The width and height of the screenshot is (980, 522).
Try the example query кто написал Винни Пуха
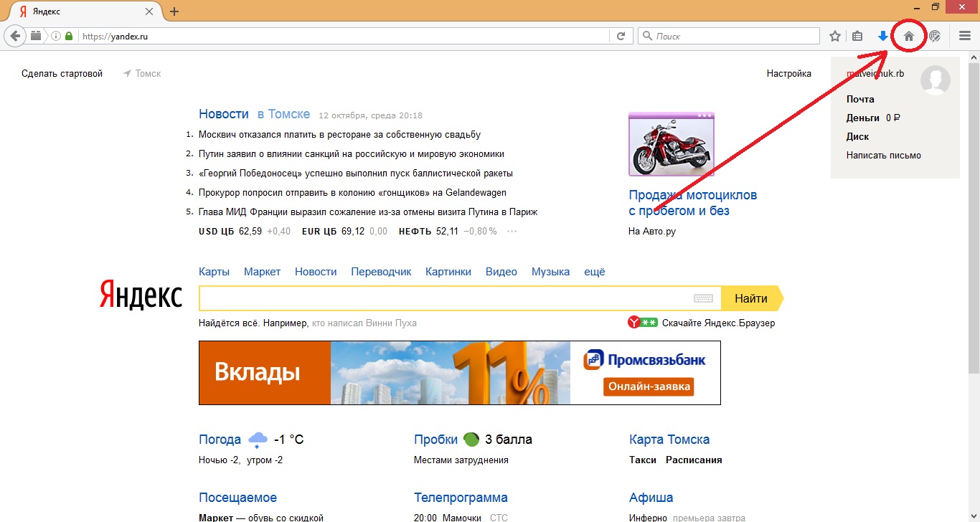click(x=363, y=323)
